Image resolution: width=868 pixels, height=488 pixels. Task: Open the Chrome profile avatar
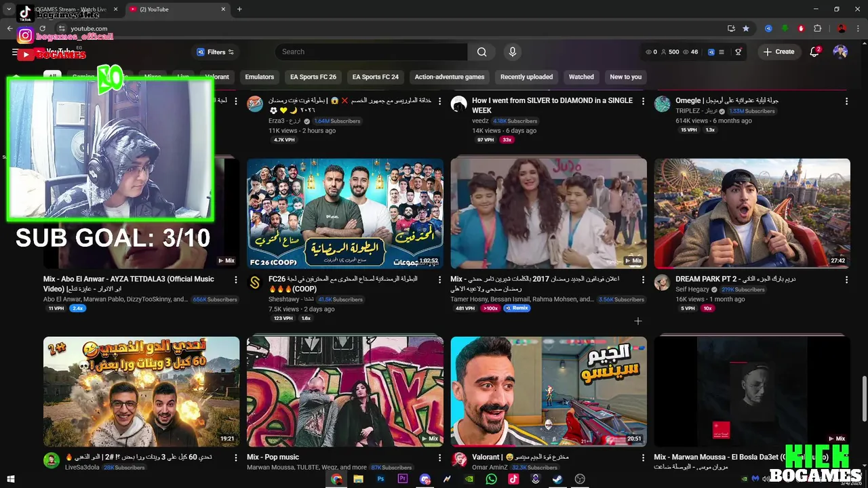pyautogui.click(x=842, y=28)
